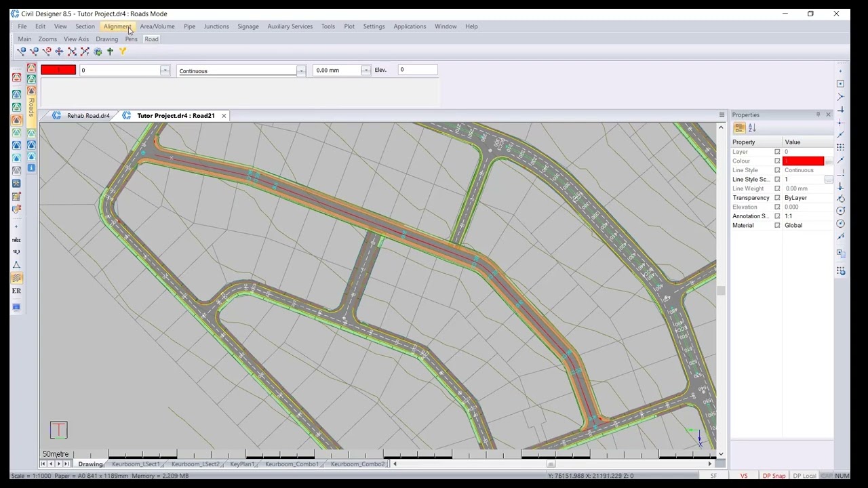Click the triangle A icon in left toolbar

point(16,265)
